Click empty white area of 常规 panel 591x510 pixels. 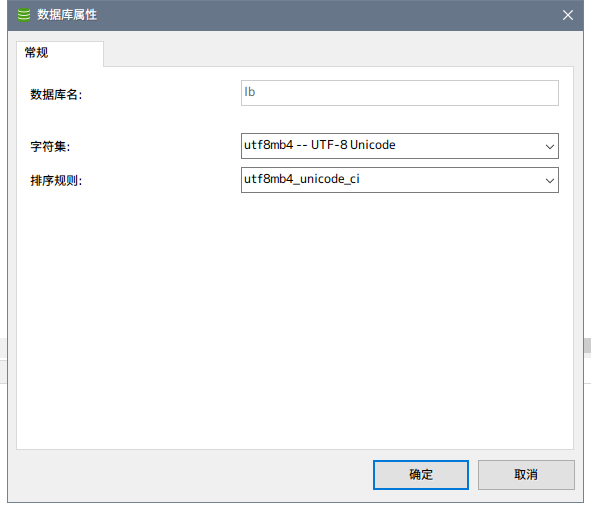295,320
